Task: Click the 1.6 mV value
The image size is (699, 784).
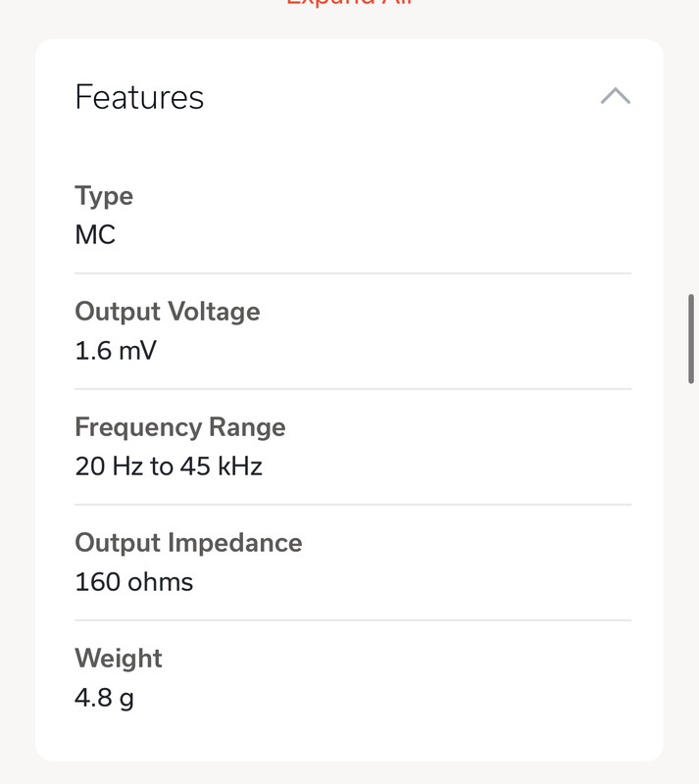Action: [x=115, y=351]
